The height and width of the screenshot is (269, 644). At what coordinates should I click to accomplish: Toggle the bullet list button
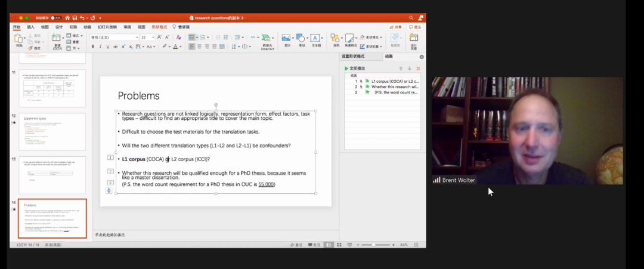[192, 37]
